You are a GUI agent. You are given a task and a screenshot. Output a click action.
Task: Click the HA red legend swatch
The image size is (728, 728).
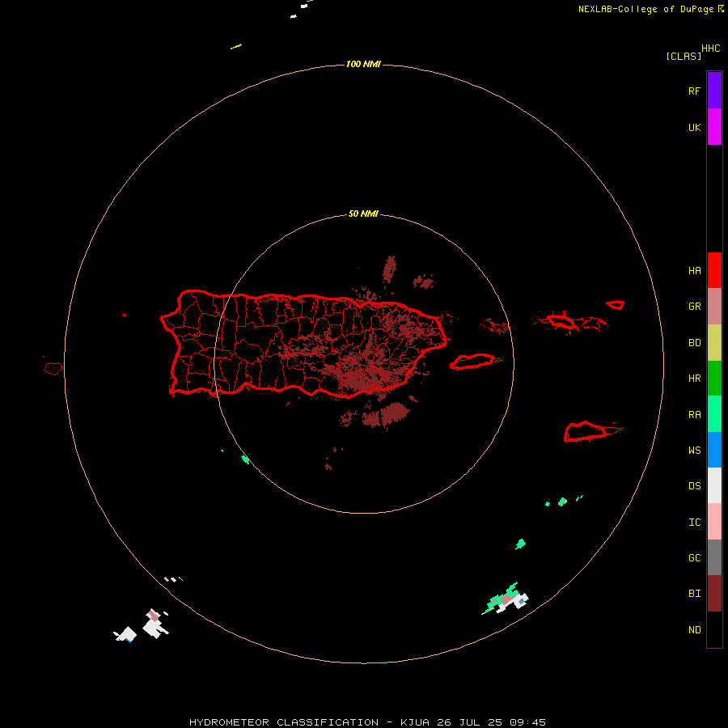[x=714, y=270]
